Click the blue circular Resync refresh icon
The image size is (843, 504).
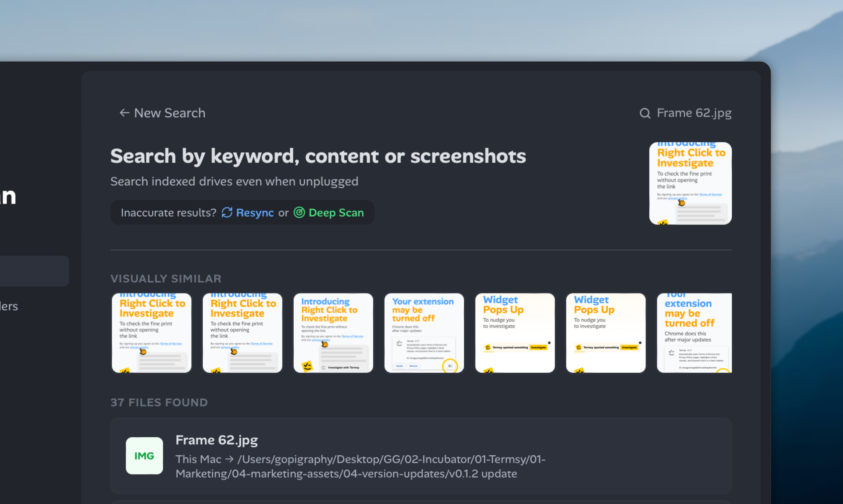(x=227, y=212)
